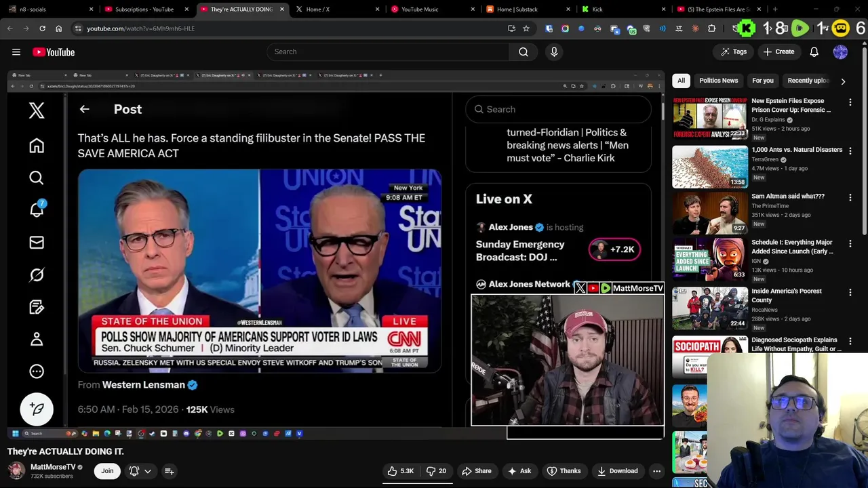Screen dimensions: 868x488
Task: Open the YouTube guide hamburger menu
Action: click(x=16, y=52)
